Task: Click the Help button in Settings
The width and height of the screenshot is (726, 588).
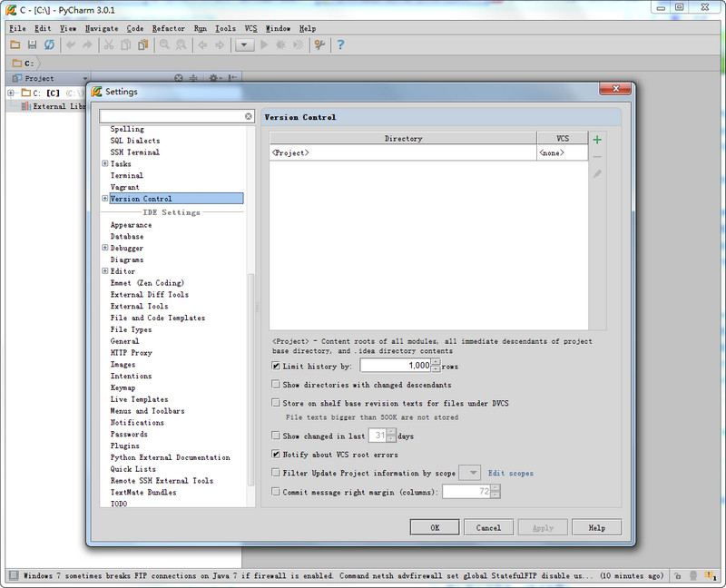Action: pyautogui.click(x=596, y=527)
